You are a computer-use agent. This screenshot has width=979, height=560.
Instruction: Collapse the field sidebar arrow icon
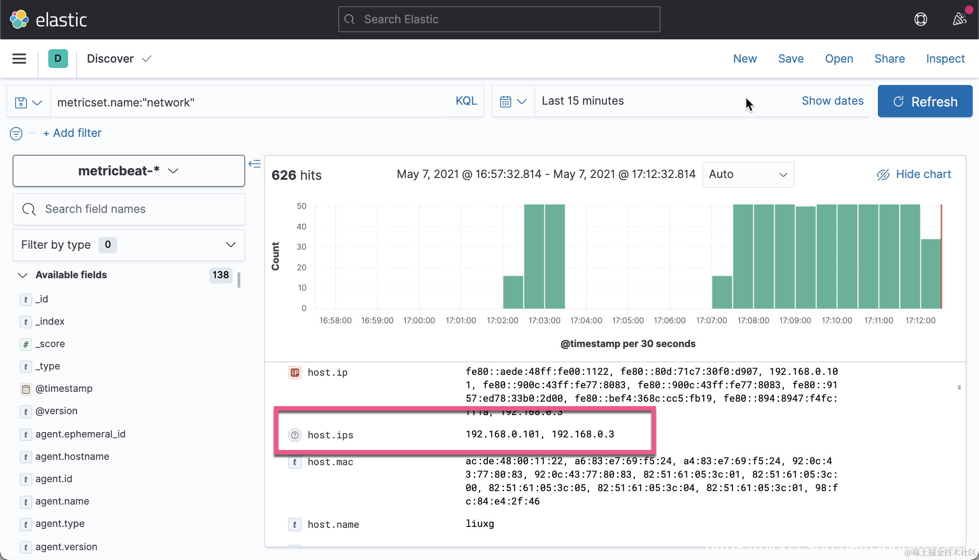pos(255,164)
